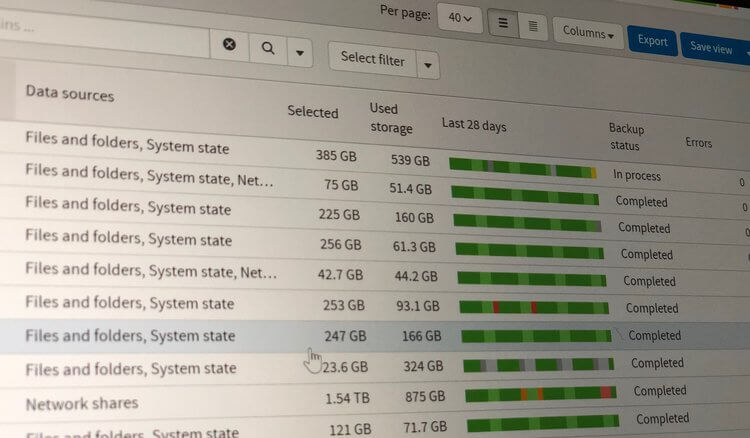Click the magnifying glass search icon
750x438 pixels.
tap(268, 48)
